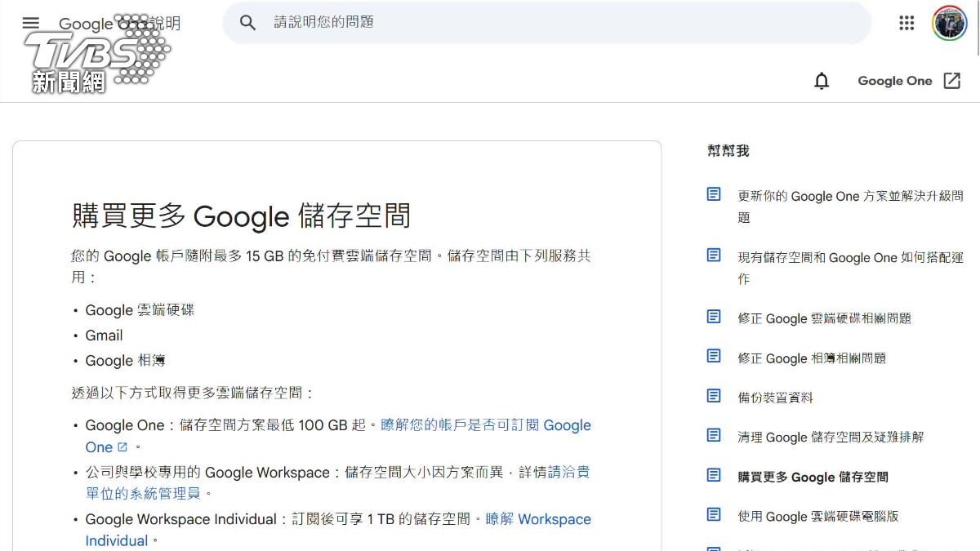This screenshot has width=980, height=551.
Task: Open the Google apps grid
Action: coord(906,23)
